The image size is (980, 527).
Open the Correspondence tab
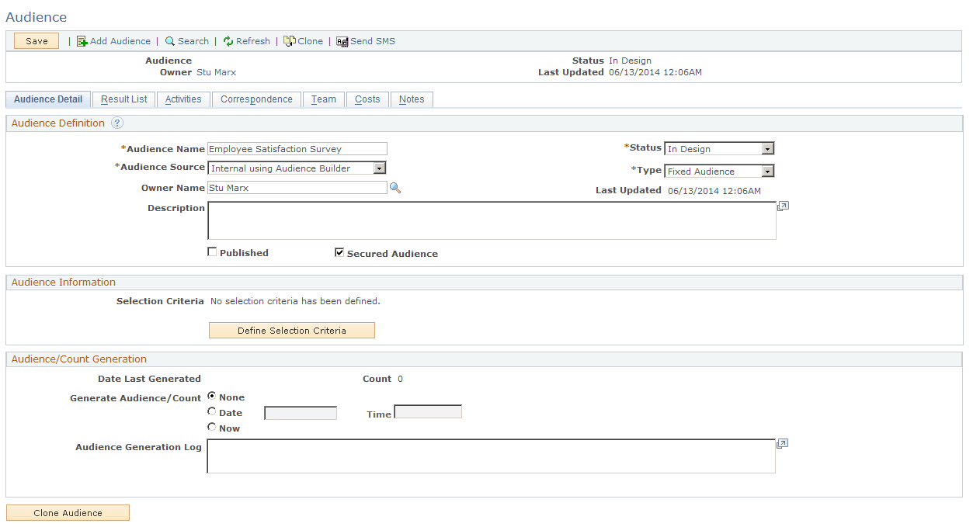(256, 99)
